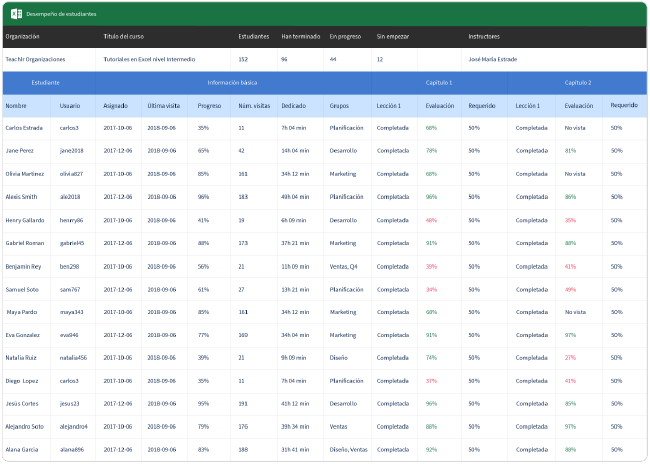The height and width of the screenshot is (464, 650).
Task: Click the '39h 34 min' time in Alejandro Soto's row
Action: pyautogui.click(x=295, y=426)
